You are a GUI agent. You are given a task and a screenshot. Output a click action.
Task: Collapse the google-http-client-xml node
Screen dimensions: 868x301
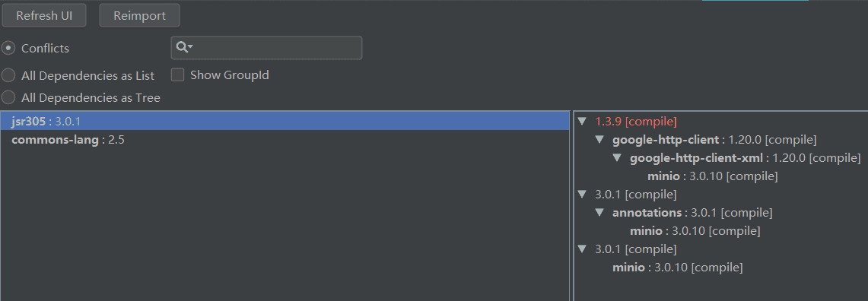(617, 158)
